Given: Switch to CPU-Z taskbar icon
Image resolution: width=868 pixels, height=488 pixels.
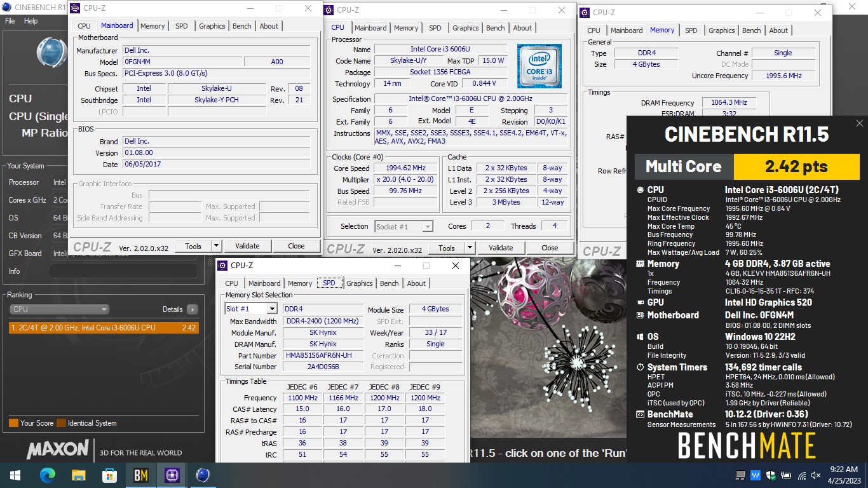Looking at the screenshot, I should tap(172, 475).
